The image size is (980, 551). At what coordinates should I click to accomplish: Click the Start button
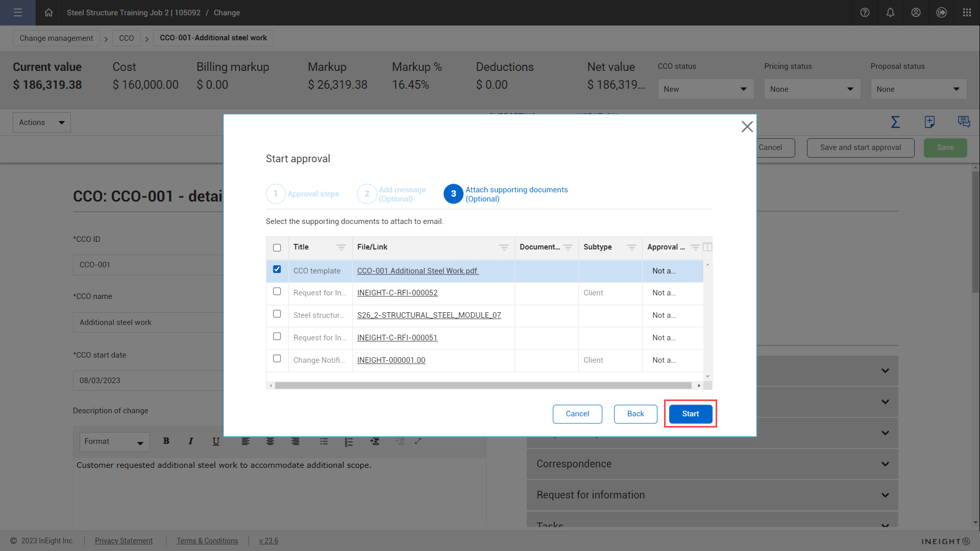click(690, 414)
